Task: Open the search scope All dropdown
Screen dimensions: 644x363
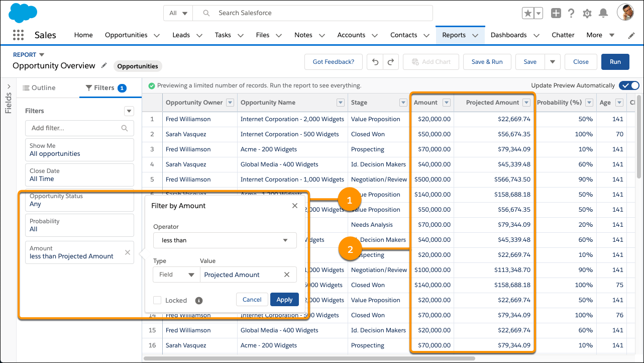Action: 178,13
